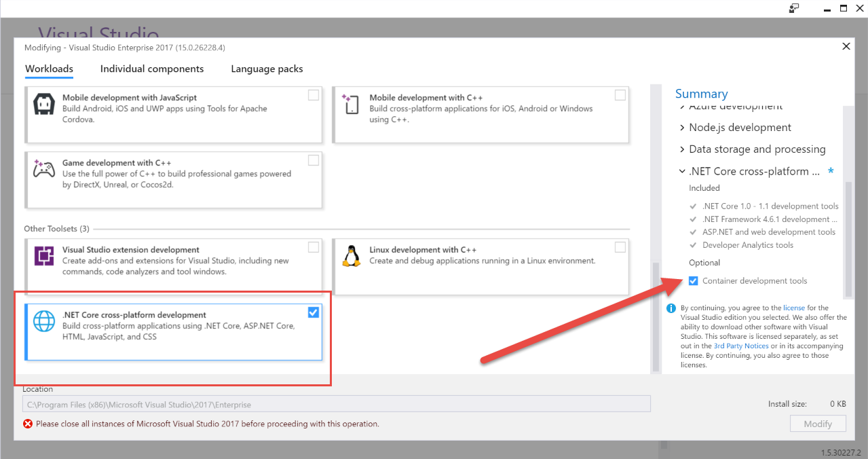Screen dimensions: 868x459
Task: Collapse .NET Core cross-platform summary section
Action: (682, 172)
